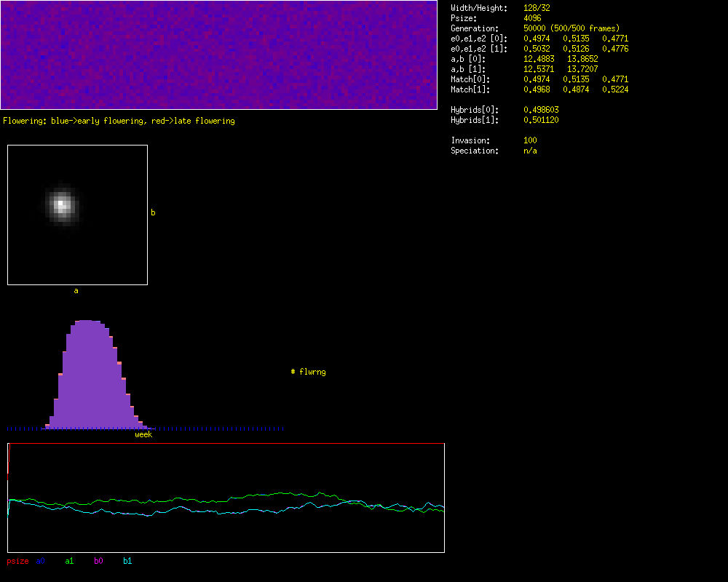Select the "a,b [1]:" label
The image size is (728, 582).
tap(468, 70)
